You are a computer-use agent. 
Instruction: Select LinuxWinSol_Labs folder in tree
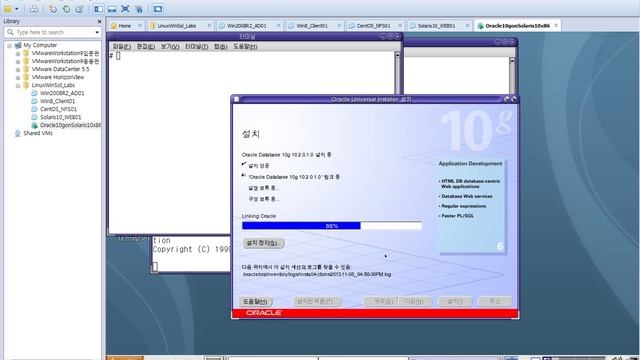click(53, 85)
